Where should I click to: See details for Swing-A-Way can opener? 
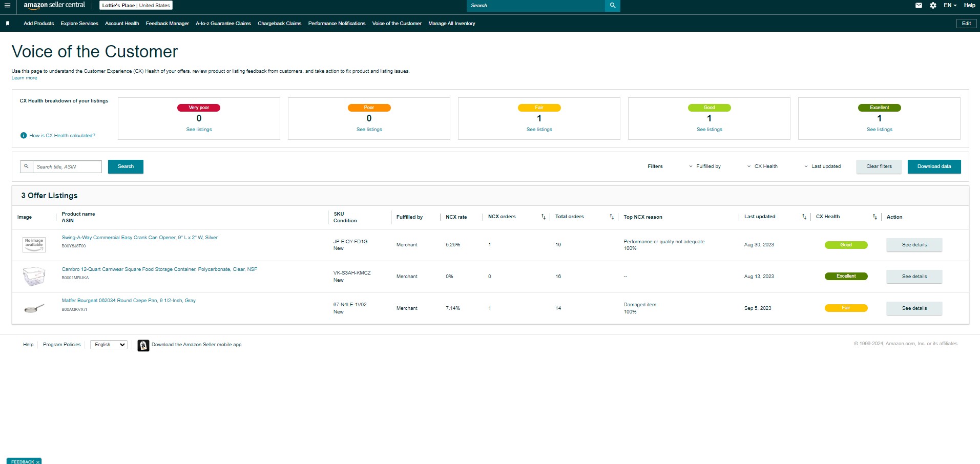coord(914,245)
